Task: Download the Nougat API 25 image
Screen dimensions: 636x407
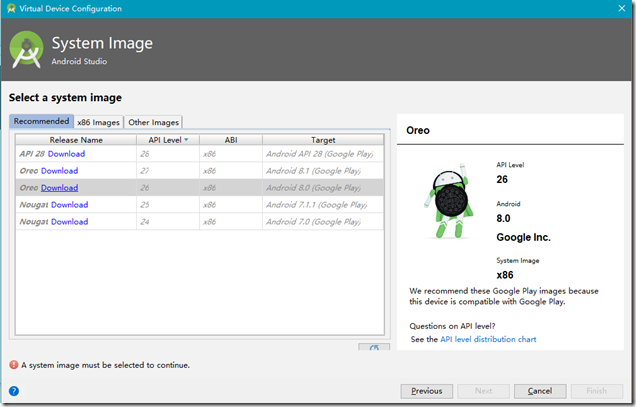Action: pos(69,205)
